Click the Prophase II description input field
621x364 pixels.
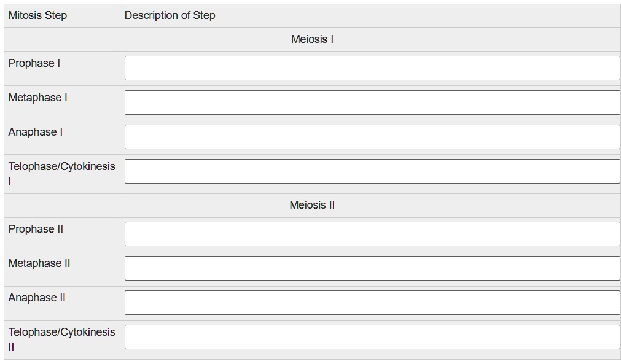[372, 233]
